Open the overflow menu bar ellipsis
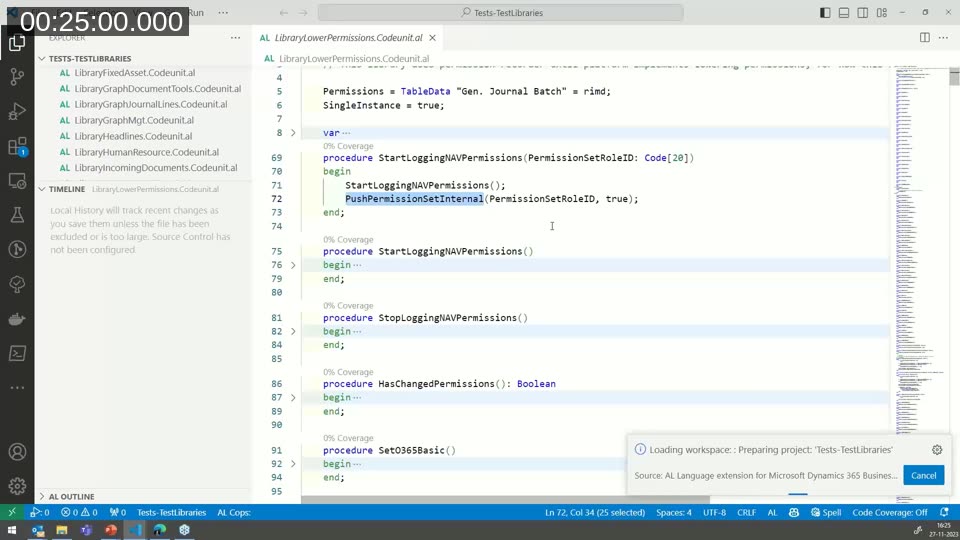 click(x=223, y=12)
